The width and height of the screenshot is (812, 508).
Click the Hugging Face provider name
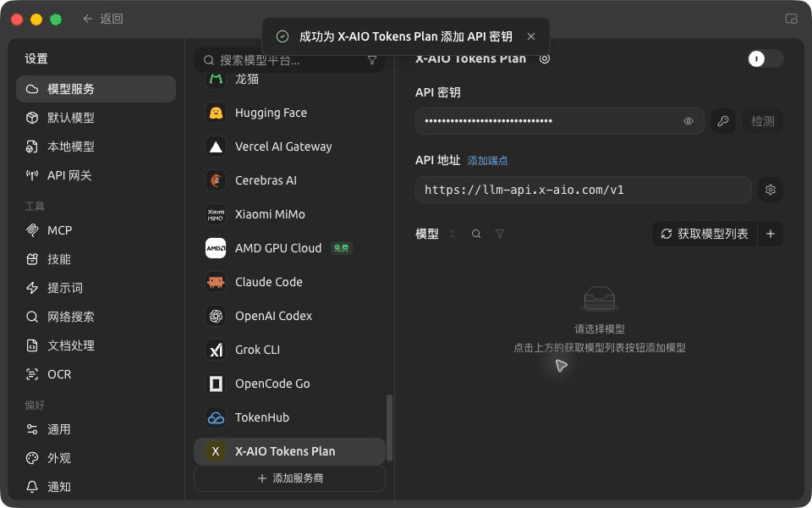[x=271, y=113]
